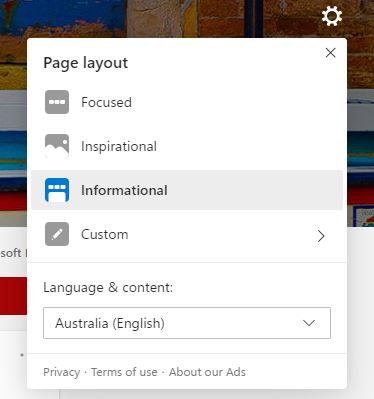Screen dimensions: 374x399
Task: Click the Focused layout icon
Action: (x=57, y=102)
